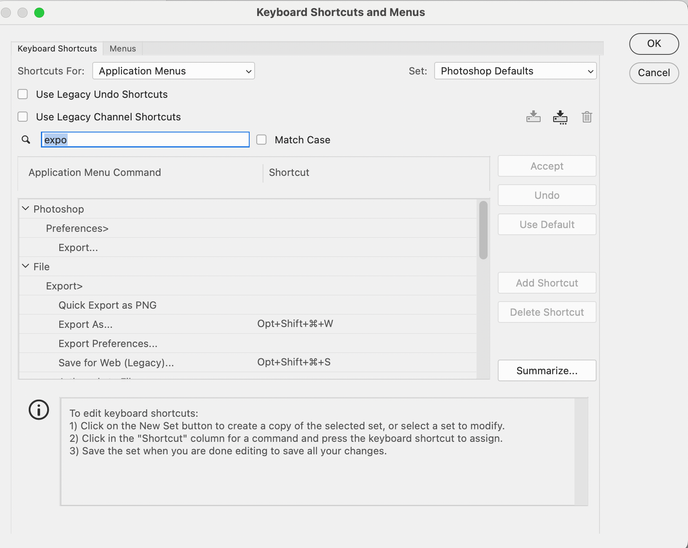This screenshot has height=548, width=688.
Task: Click the save shortcut set icon
Action: 534,117
